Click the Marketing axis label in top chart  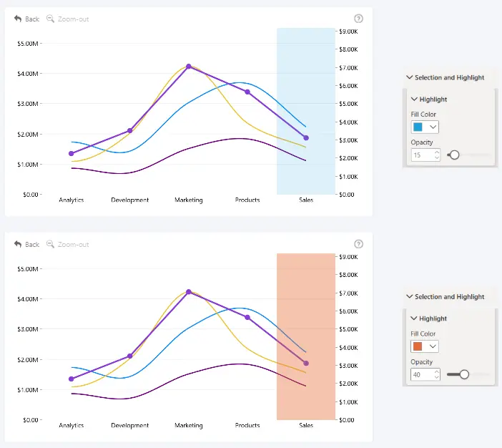(189, 200)
